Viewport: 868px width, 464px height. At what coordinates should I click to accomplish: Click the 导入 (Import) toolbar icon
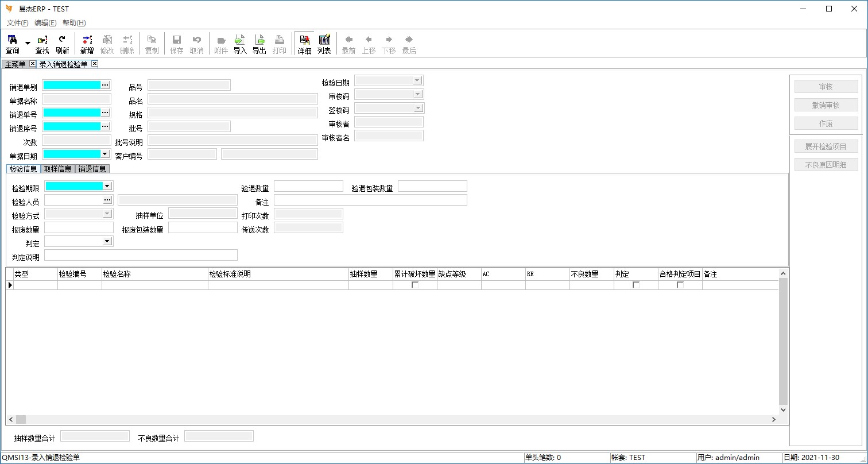pyautogui.click(x=240, y=44)
